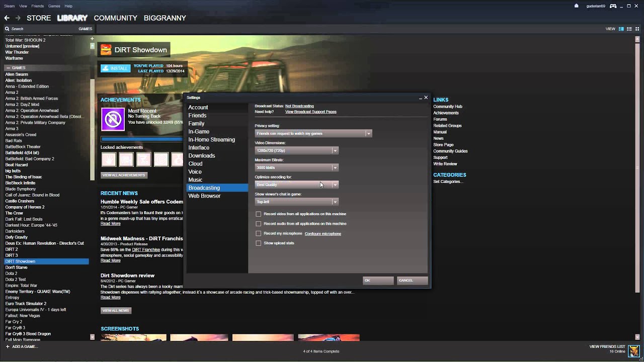The width and height of the screenshot is (644, 362).
Task: Go to the STORE tab
Action: tap(39, 18)
